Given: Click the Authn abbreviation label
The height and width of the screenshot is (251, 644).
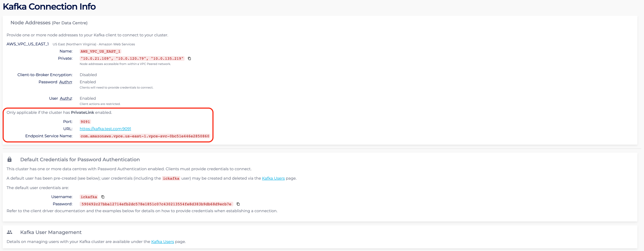Looking at the screenshot, I should [66, 82].
